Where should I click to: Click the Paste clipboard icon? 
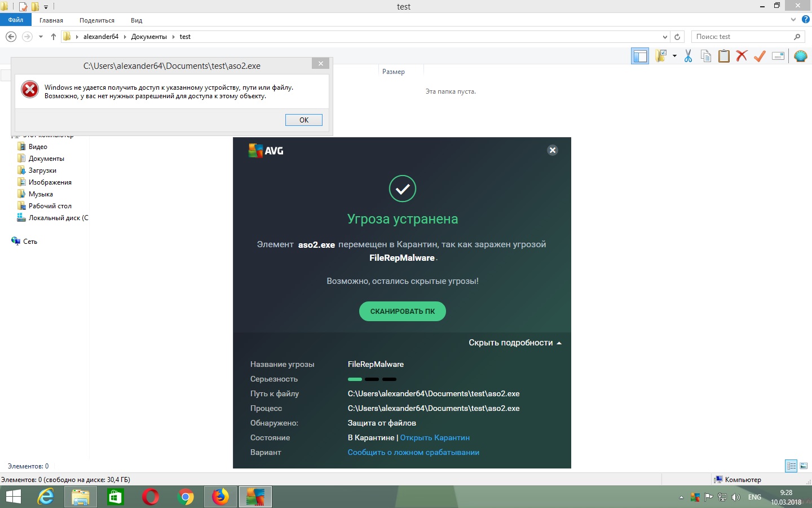tap(724, 56)
